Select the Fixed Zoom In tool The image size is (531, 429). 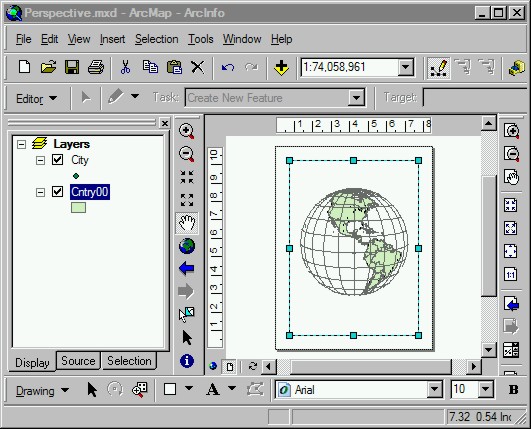[x=187, y=176]
